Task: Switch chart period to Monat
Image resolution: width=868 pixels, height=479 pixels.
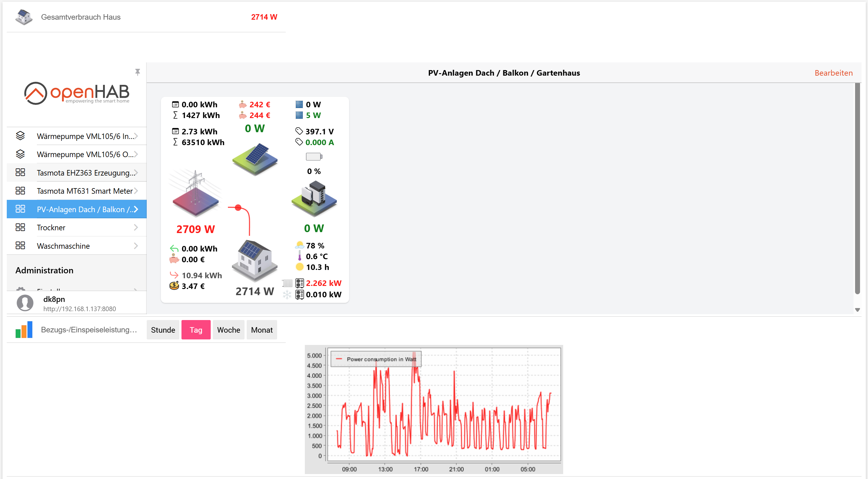Action: (x=261, y=330)
